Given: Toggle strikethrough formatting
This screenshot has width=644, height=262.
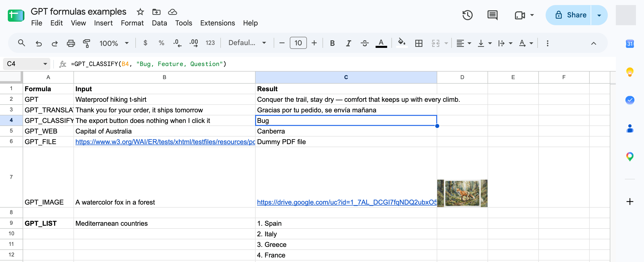Looking at the screenshot, I should pyautogui.click(x=365, y=43).
